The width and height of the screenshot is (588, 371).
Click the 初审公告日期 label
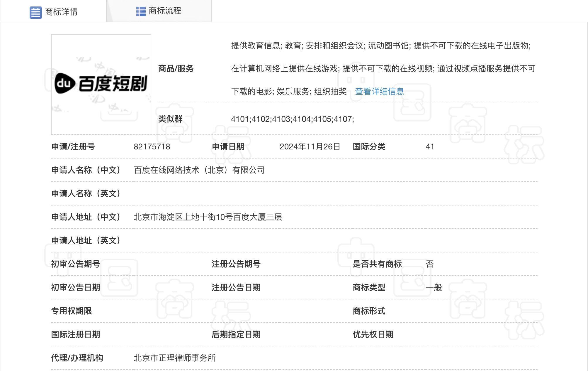click(76, 288)
